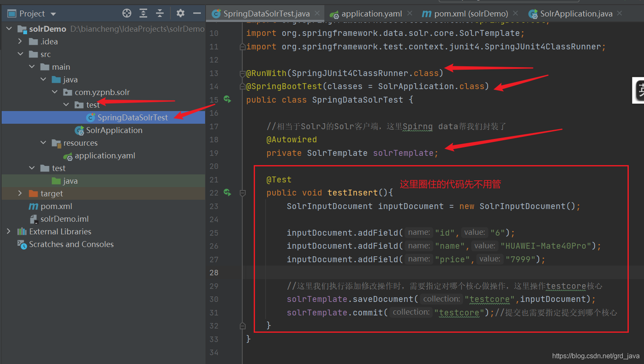Fold the testInsert method at line 22
The image size is (644, 364).
tap(243, 193)
